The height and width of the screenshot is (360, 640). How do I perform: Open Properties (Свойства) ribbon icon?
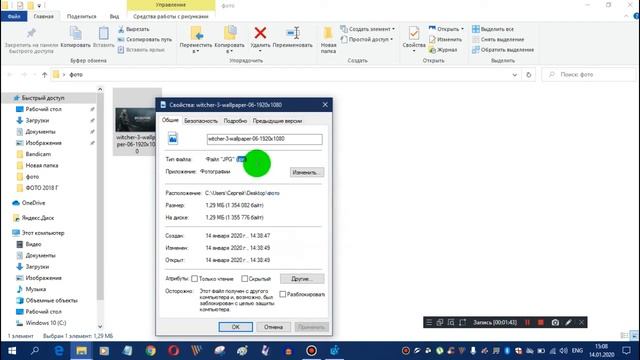[413, 33]
